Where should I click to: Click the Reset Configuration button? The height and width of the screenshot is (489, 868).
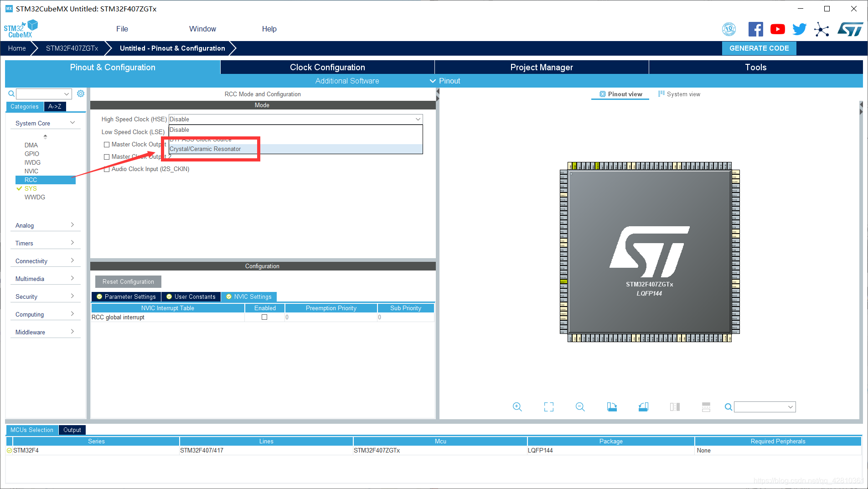coord(128,281)
